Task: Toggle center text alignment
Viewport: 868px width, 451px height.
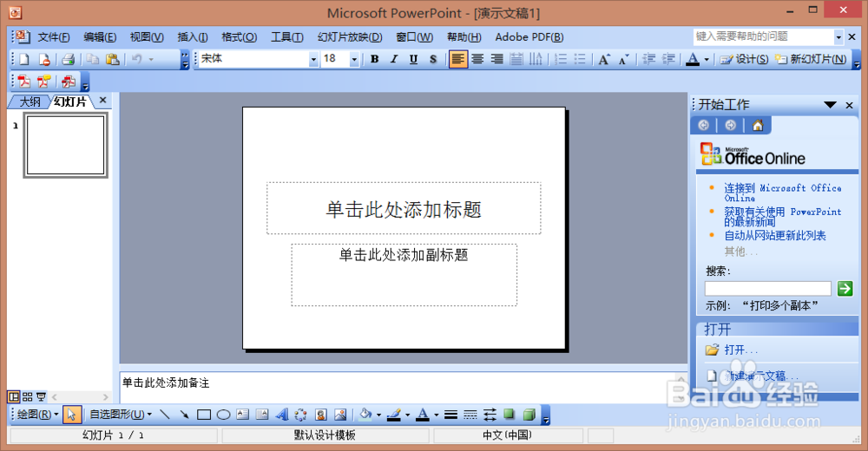Action: [477, 59]
